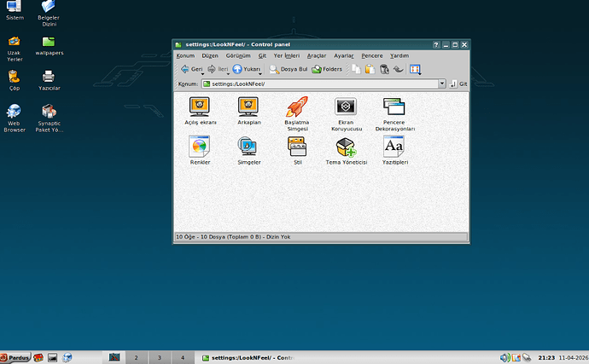589x364 pixels.
Task: Open the Açılış ekranı settings icon
Action: [x=201, y=108]
